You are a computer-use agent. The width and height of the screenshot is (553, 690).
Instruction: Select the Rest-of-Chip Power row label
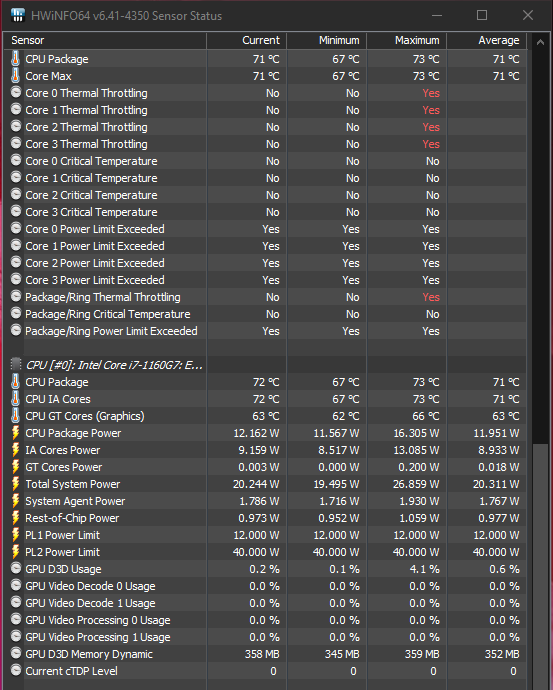click(x=72, y=518)
